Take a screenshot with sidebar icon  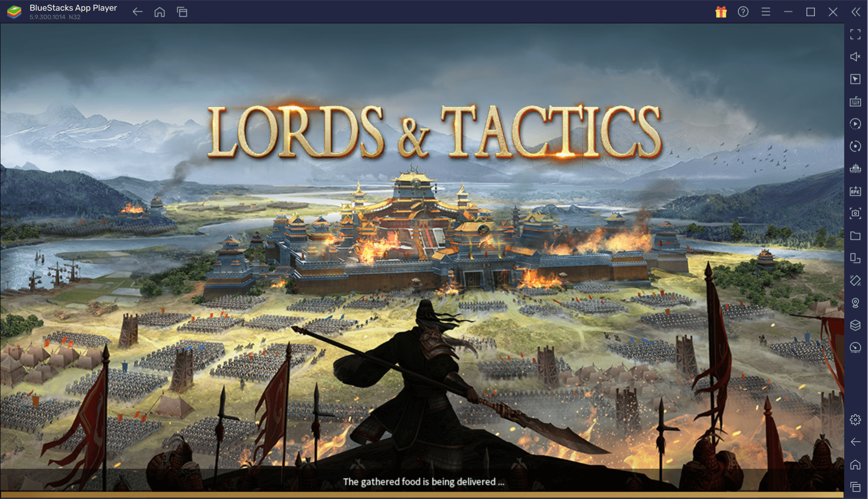click(855, 213)
